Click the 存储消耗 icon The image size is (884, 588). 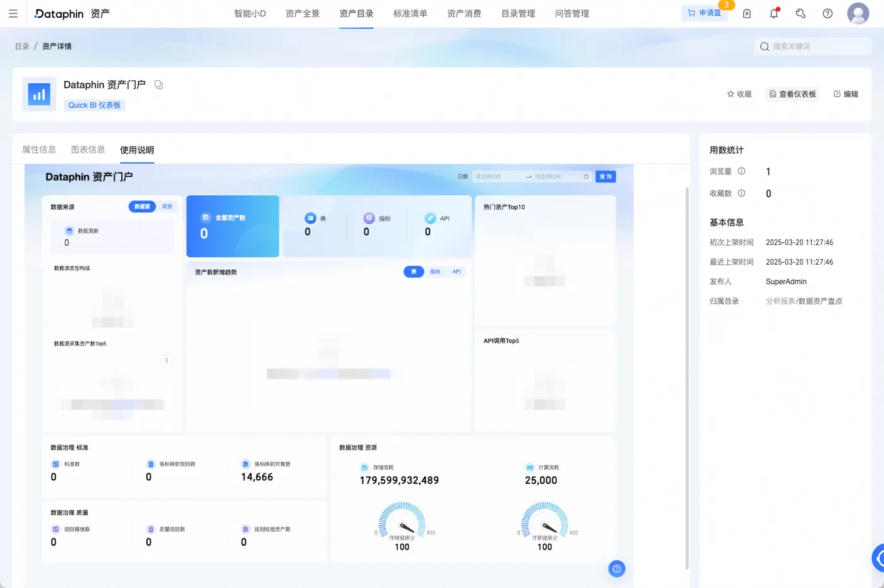point(364,467)
